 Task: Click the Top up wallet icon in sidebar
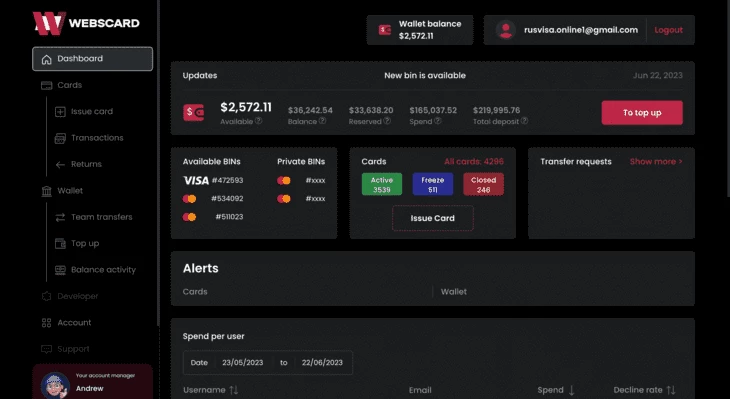(60, 243)
